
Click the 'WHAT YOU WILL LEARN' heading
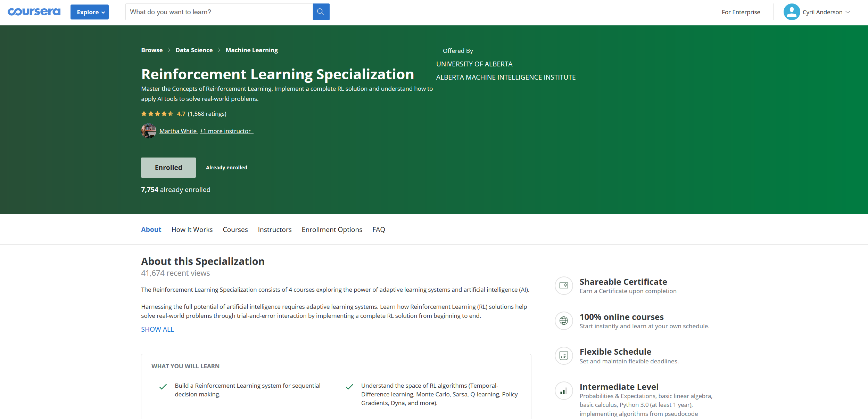pyautogui.click(x=185, y=366)
